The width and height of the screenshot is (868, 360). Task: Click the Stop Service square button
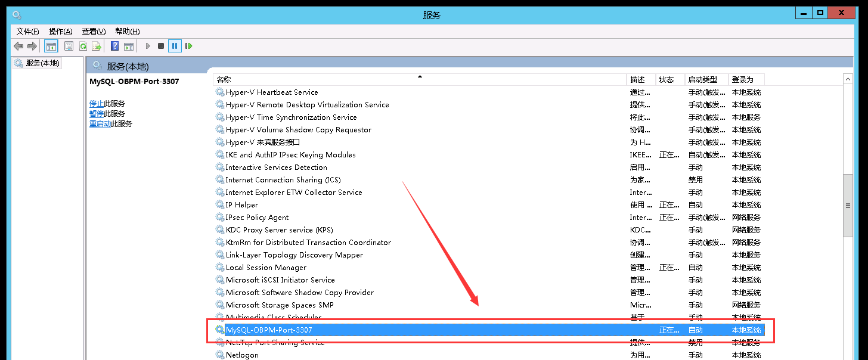161,46
